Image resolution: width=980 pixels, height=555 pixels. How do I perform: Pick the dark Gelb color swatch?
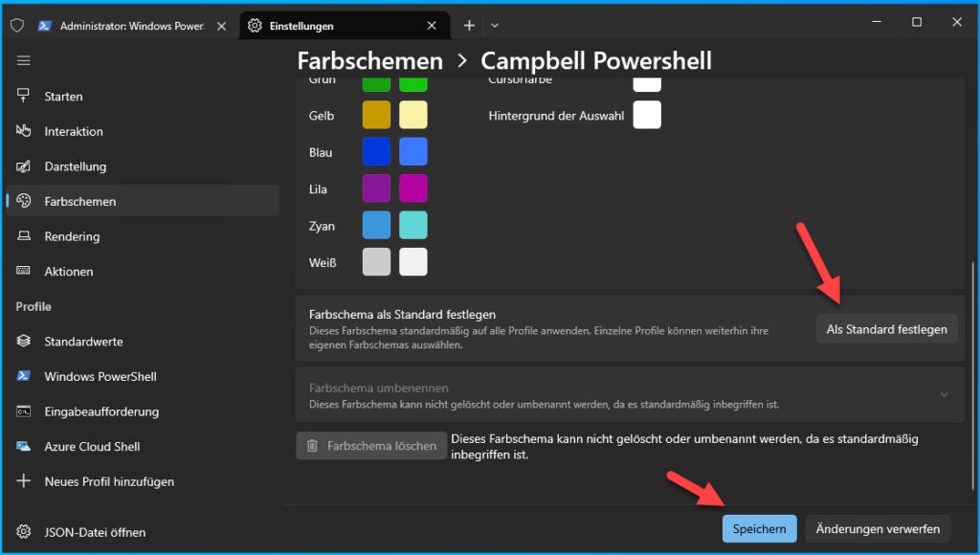(376, 115)
